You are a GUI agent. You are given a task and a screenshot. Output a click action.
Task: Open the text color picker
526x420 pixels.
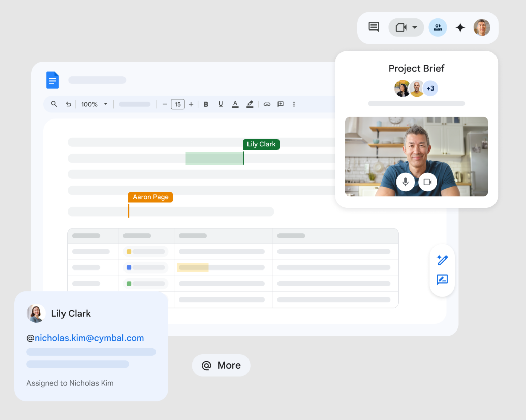tap(235, 104)
